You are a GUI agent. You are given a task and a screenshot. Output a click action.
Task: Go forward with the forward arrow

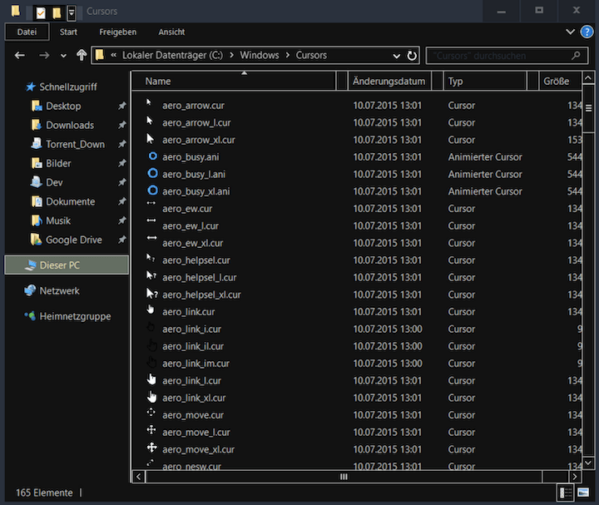[x=44, y=55]
